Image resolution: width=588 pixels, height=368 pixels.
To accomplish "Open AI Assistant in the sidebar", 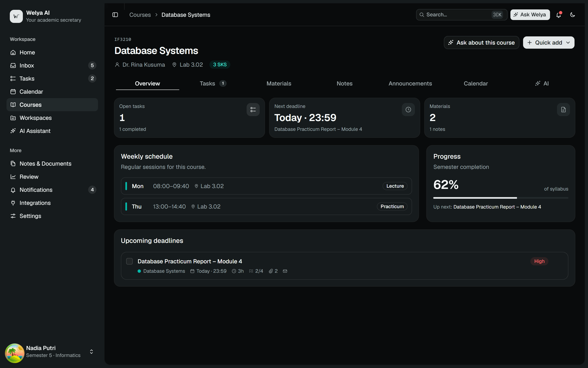I will click(52, 131).
